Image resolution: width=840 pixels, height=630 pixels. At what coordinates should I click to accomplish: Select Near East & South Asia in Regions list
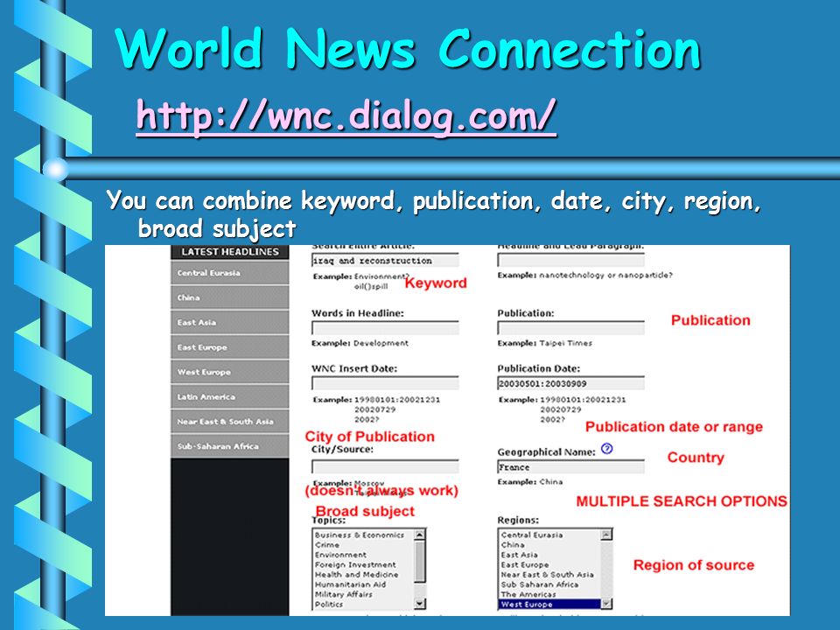click(548, 574)
